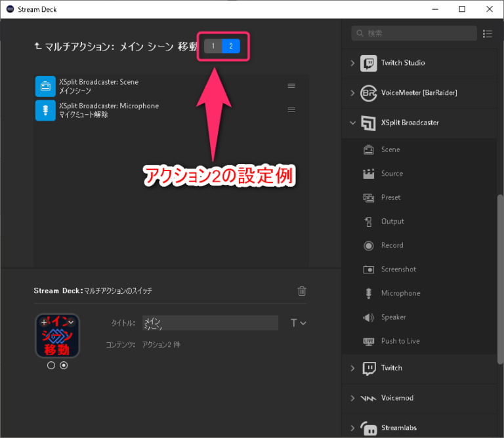Select the first state radio under key image
The height and width of the screenshot is (438, 504).
[x=51, y=366]
